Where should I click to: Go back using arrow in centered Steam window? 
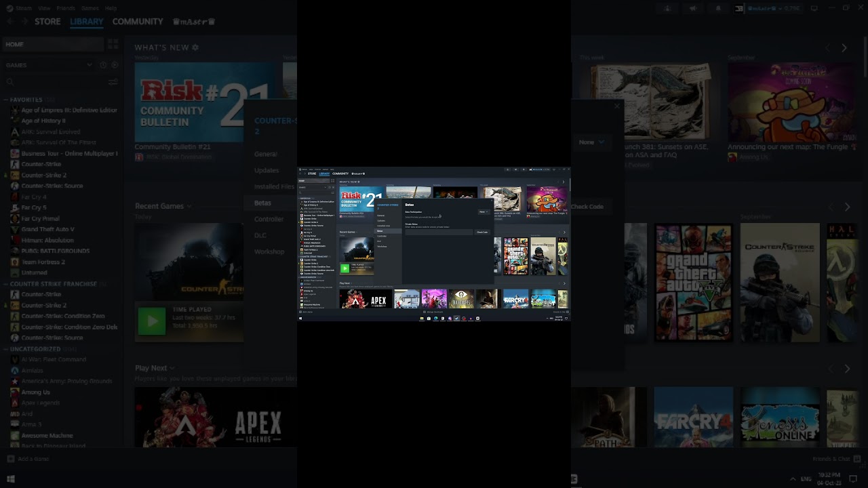tap(300, 174)
